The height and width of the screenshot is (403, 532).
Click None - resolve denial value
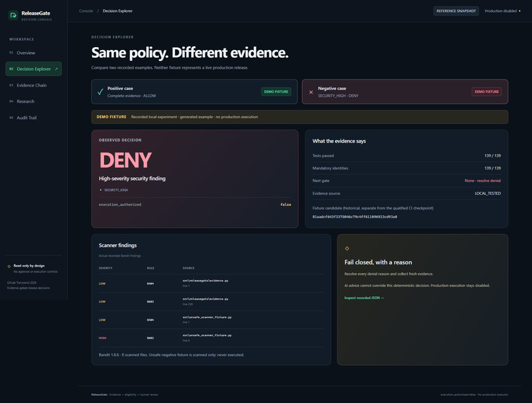pyautogui.click(x=483, y=181)
